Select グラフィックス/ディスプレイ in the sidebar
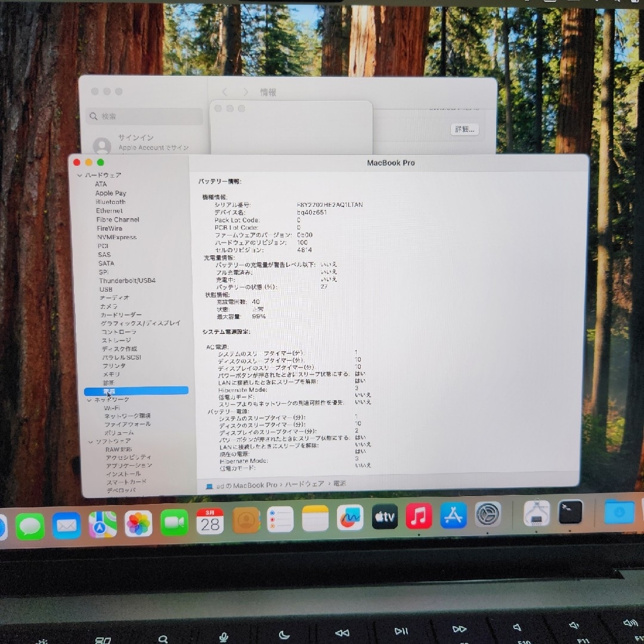This screenshot has height=644, width=644. (141, 323)
